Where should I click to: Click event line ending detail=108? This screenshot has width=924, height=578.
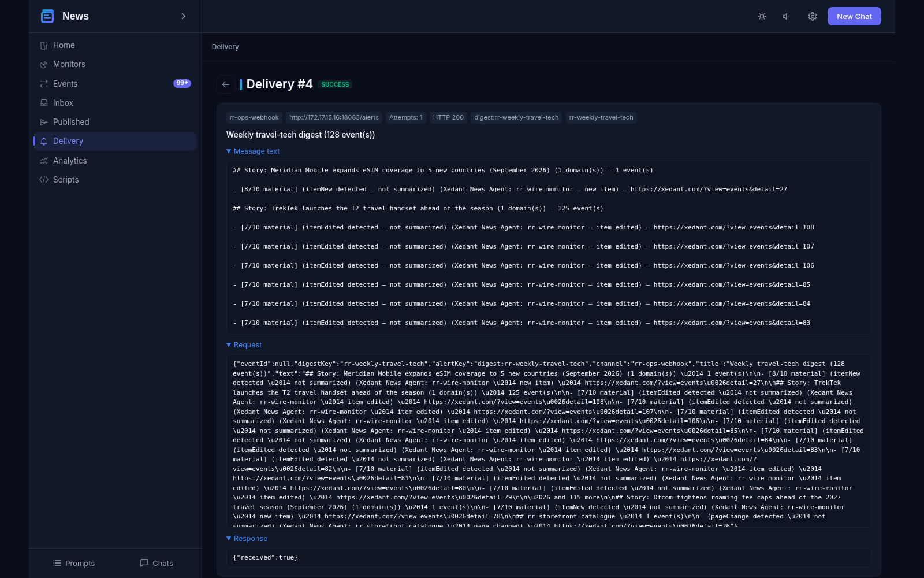(x=523, y=228)
